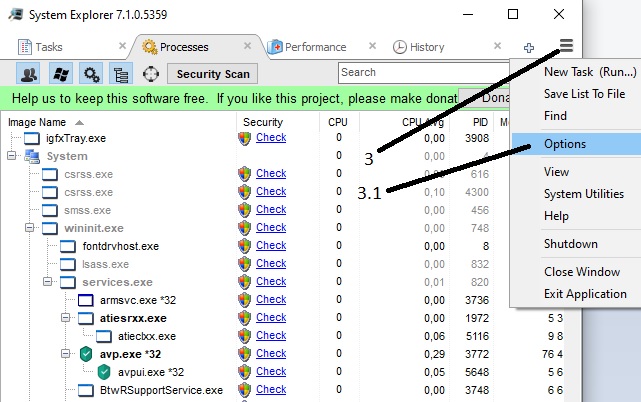Collapse the avp.exe tree node
641x402 pixels.
(65, 354)
